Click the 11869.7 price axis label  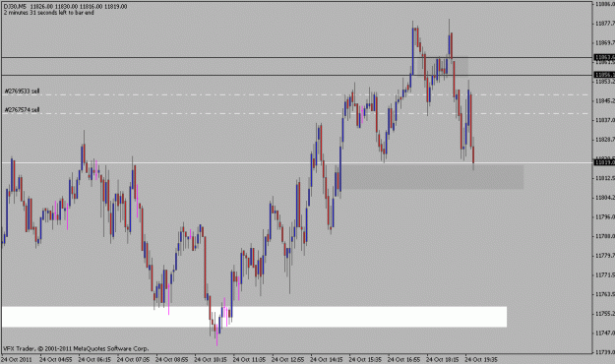[x=605, y=42]
